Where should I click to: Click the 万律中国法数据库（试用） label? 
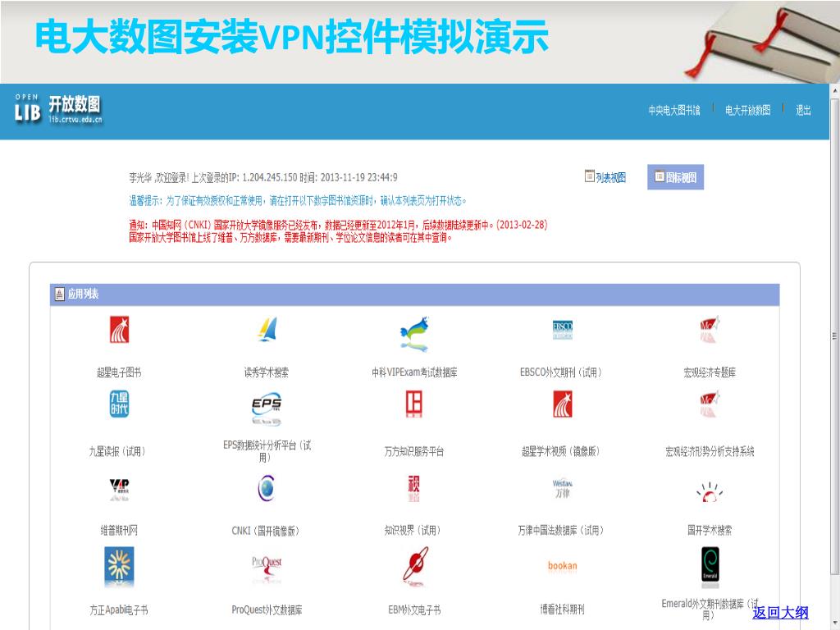[561, 531]
